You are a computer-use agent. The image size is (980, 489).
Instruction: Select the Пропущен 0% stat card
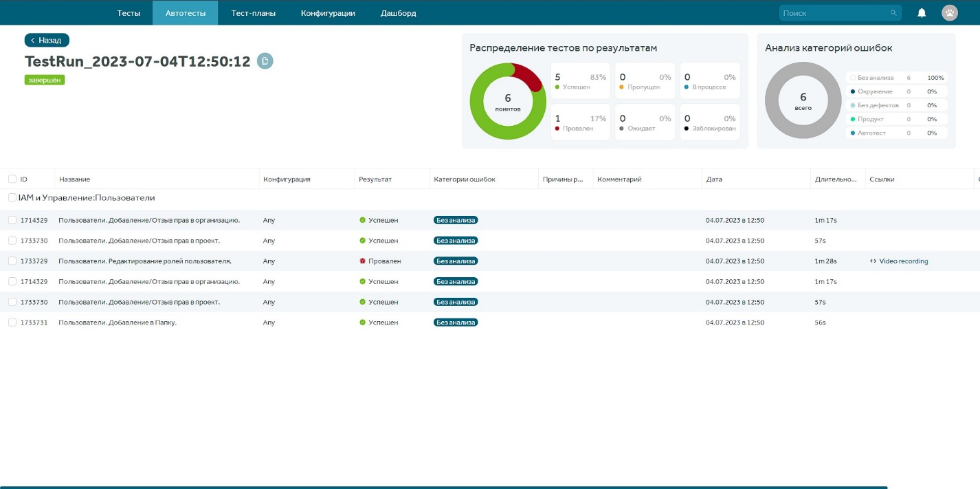pyautogui.click(x=645, y=81)
